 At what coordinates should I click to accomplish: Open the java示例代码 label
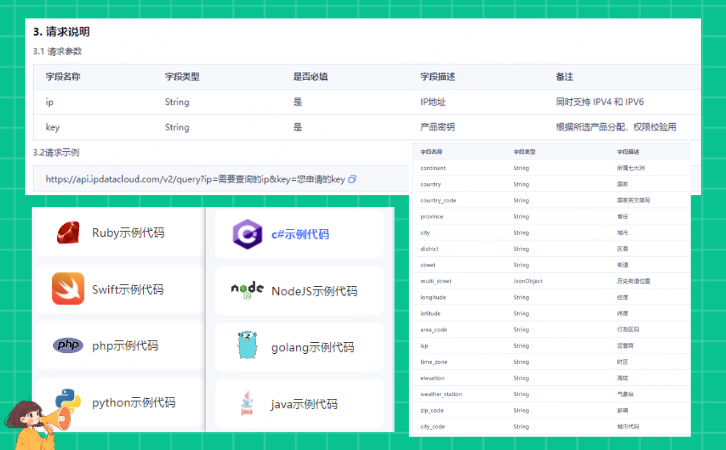coord(304,404)
